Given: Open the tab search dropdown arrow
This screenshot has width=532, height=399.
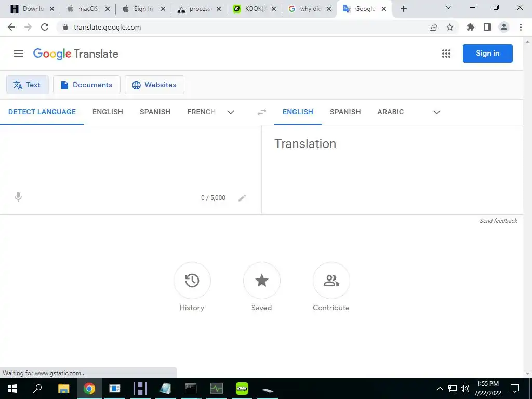Looking at the screenshot, I should pos(448,7).
